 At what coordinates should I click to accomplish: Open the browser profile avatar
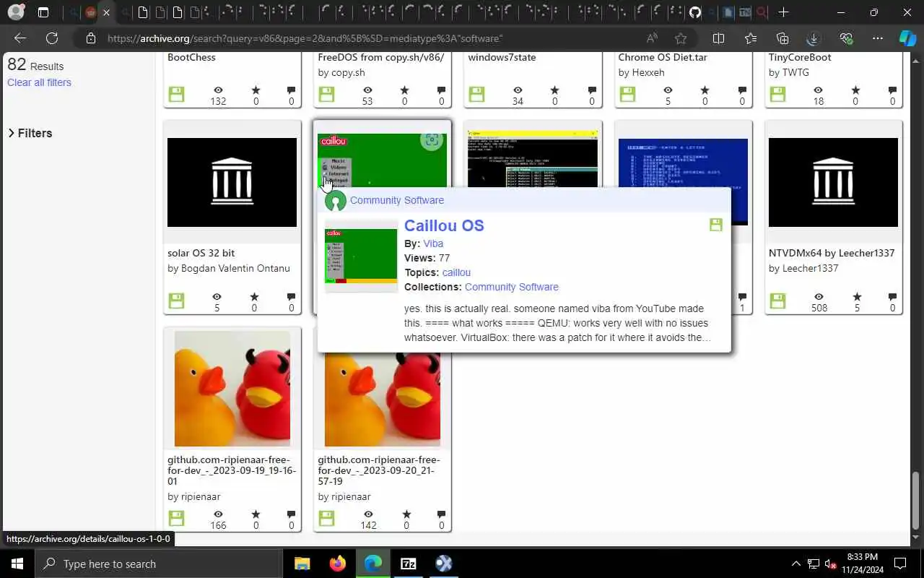[16, 12]
